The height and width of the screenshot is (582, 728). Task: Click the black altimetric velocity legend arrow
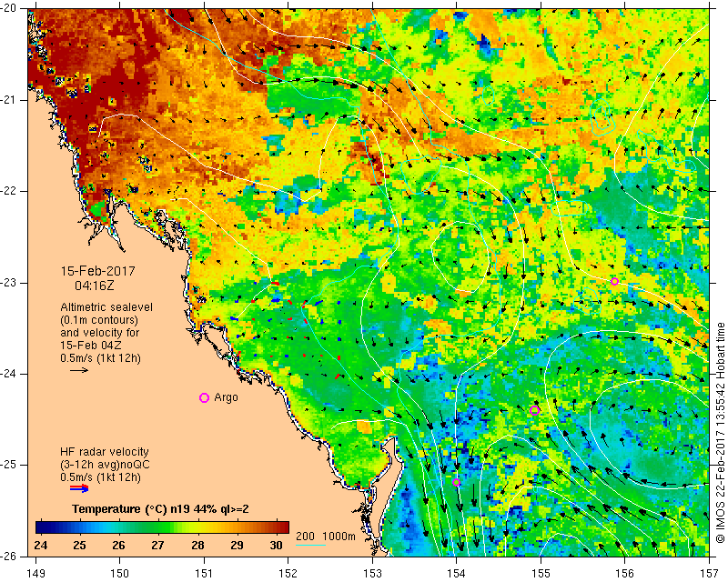coord(79,370)
